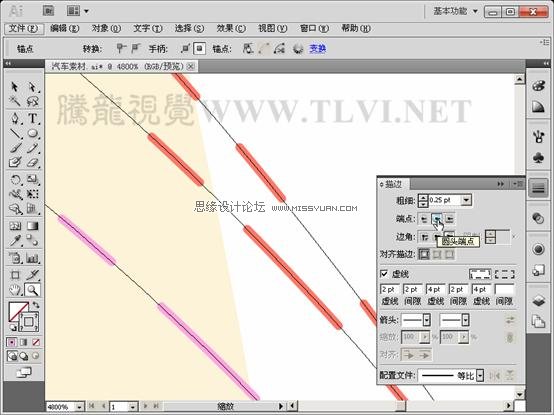This screenshot has height=415, width=554.
Task: Uncheck the 虚线 dashed line checkbox
Action: pyautogui.click(x=384, y=274)
